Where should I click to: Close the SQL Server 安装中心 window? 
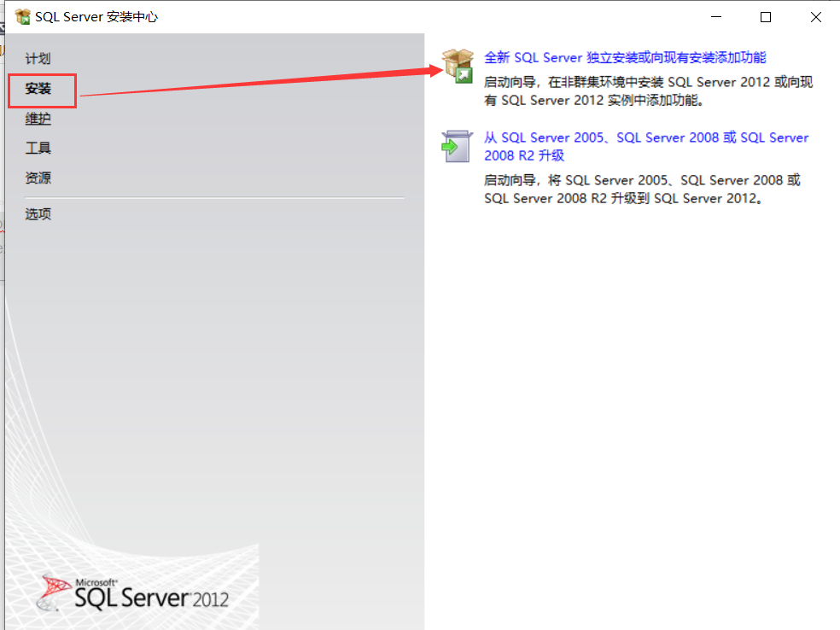pos(816,17)
